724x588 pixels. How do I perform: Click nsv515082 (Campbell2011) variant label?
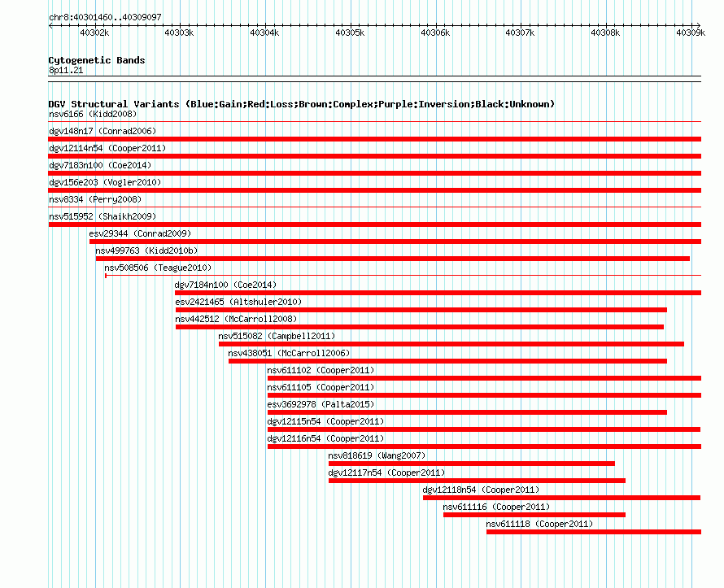[277, 336]
